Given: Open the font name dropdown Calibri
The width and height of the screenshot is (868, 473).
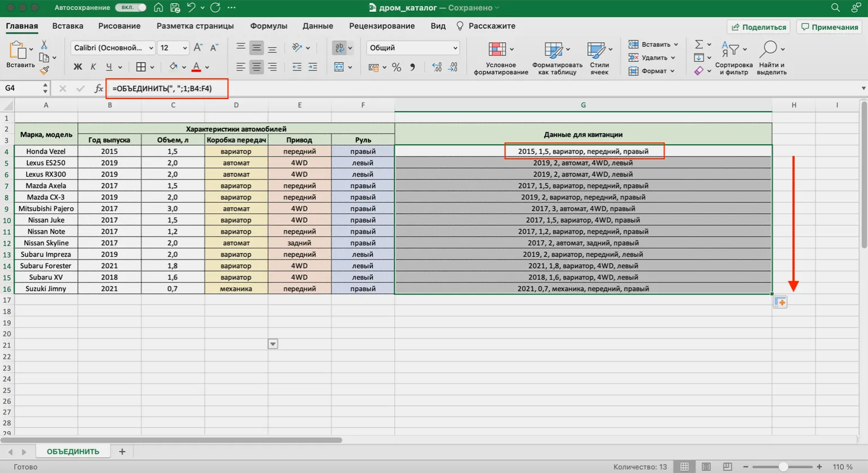Looking at the screenshot, I should [113, 48].
